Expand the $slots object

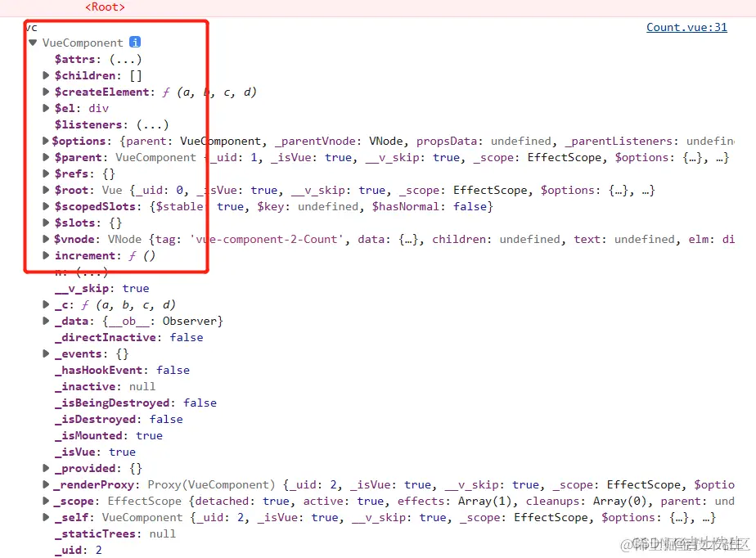(46, 223)
